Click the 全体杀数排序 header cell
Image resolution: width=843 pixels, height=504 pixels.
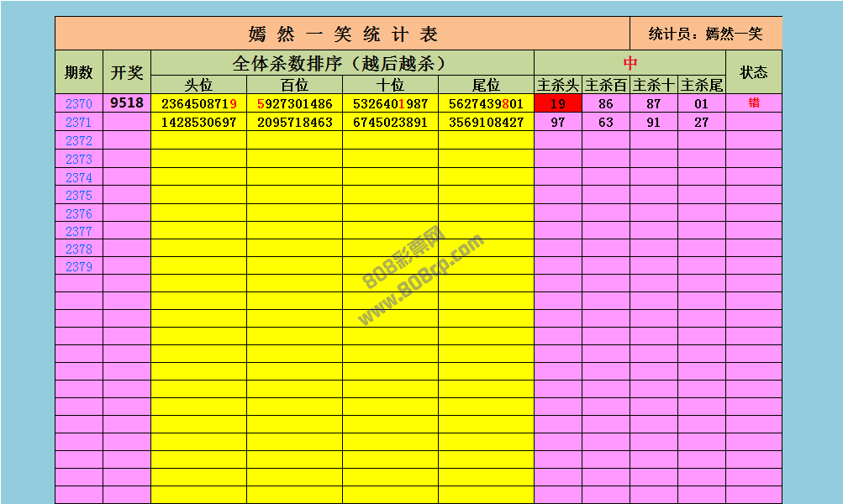[x=342, y=63]
